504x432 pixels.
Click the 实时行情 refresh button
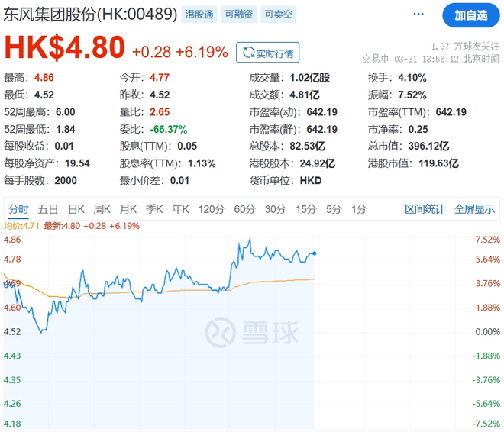[268, 53]
